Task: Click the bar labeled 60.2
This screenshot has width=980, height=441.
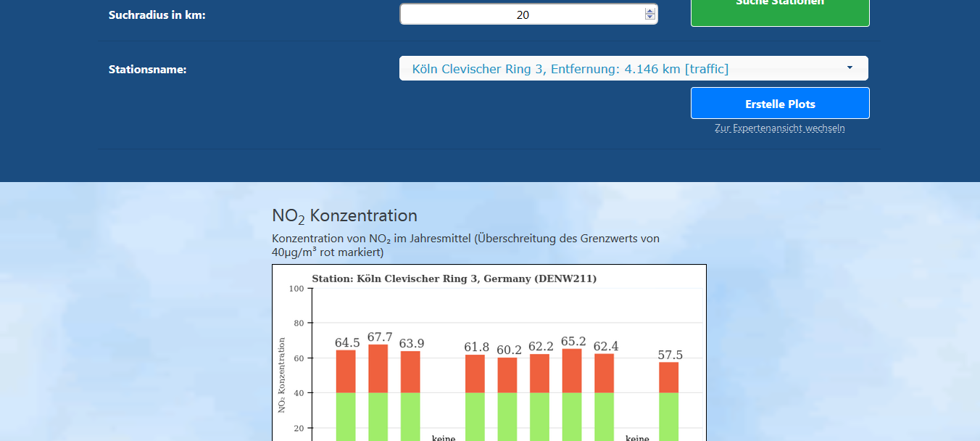Action: [x=507, y=399]
